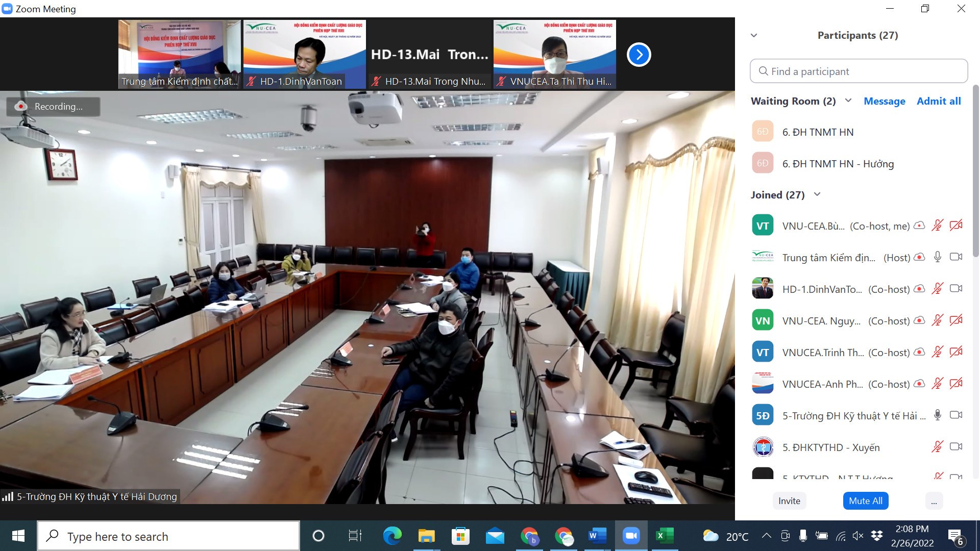
Task: Unmute 5. ĐHKTYTHD - Xuyến microphone
Action: click(937, 447)
